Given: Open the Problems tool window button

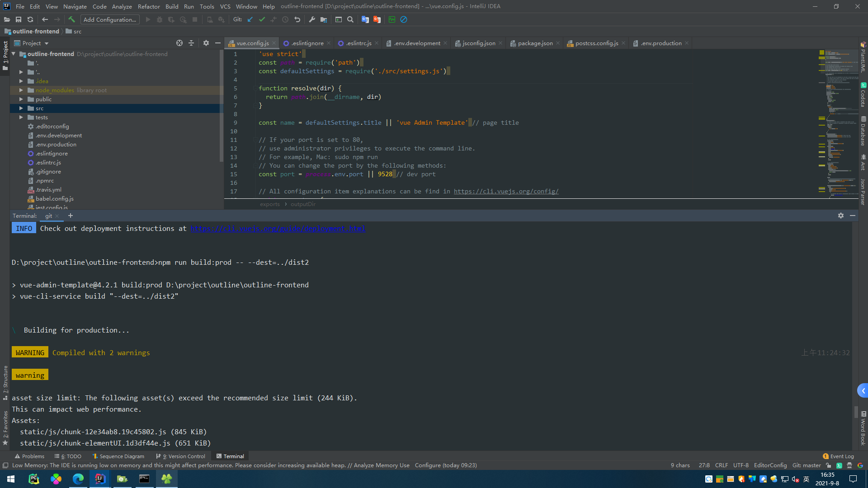Looking at the screenshot, I should pos(29,456).
